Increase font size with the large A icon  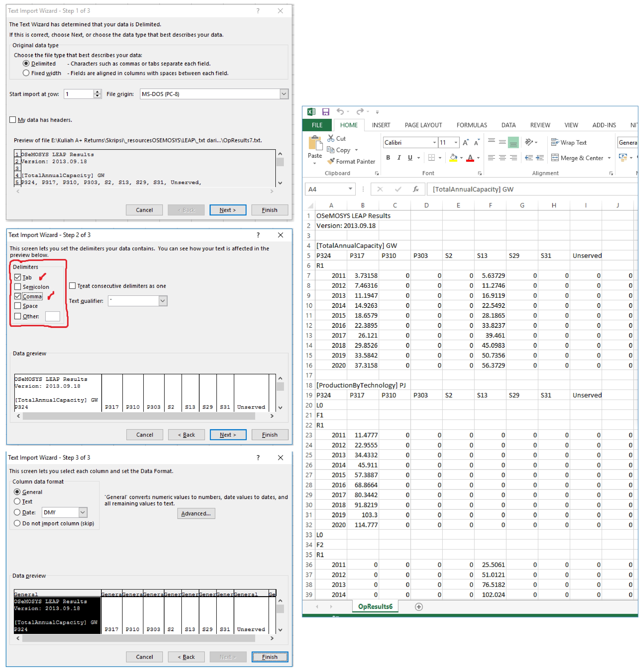(466, 142)
